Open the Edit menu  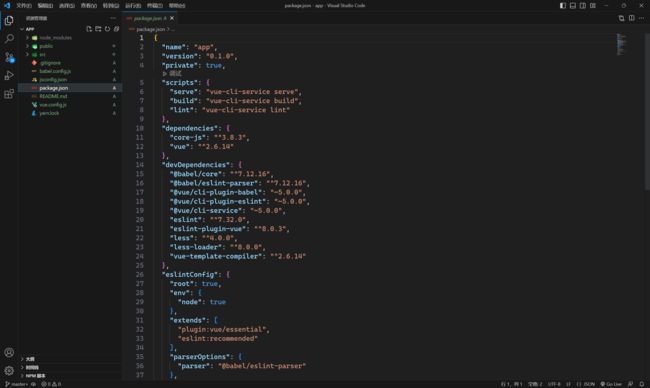[46, 5]
